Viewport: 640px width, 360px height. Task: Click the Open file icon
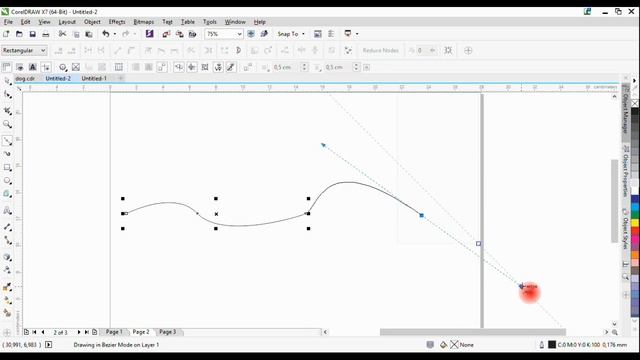(19, 34)
